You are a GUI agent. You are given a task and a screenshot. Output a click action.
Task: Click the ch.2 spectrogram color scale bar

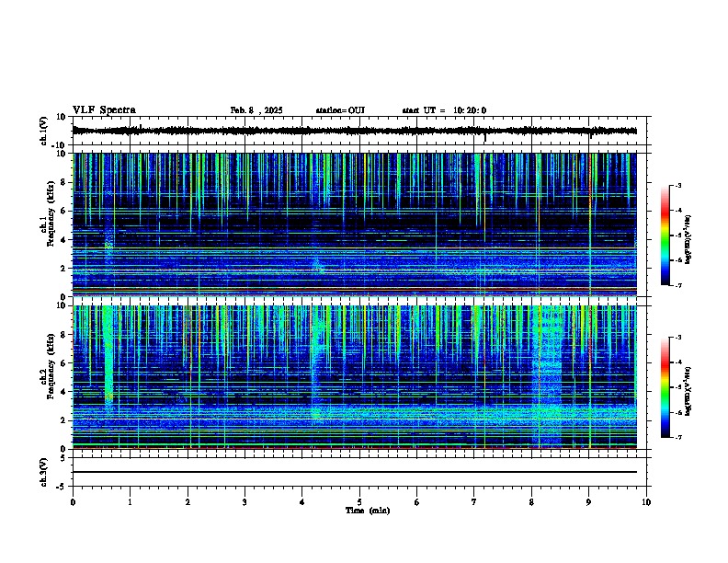pyautogui.click(x=665, y=387)
